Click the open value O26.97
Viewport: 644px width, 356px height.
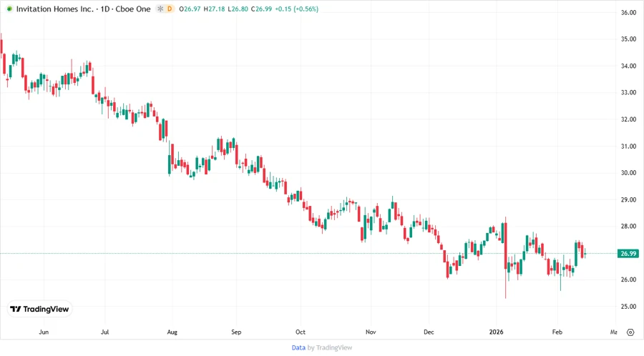click(190, 9)
